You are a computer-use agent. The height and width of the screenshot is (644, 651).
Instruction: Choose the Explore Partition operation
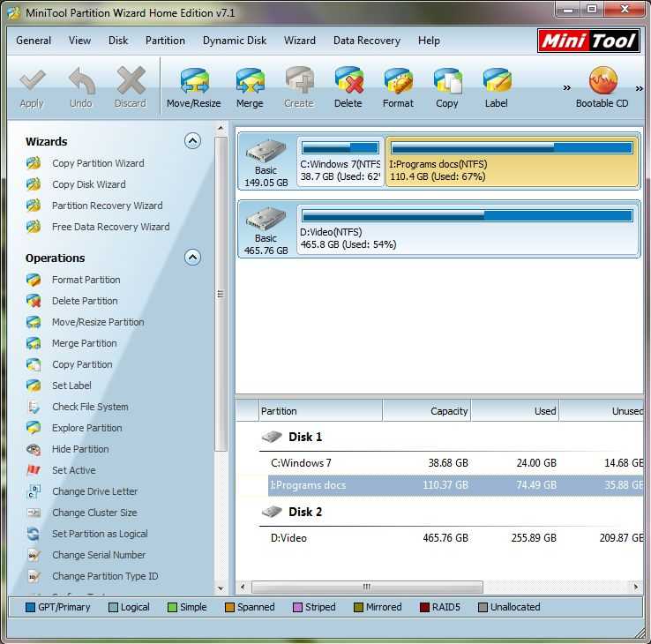pos(87,428)
